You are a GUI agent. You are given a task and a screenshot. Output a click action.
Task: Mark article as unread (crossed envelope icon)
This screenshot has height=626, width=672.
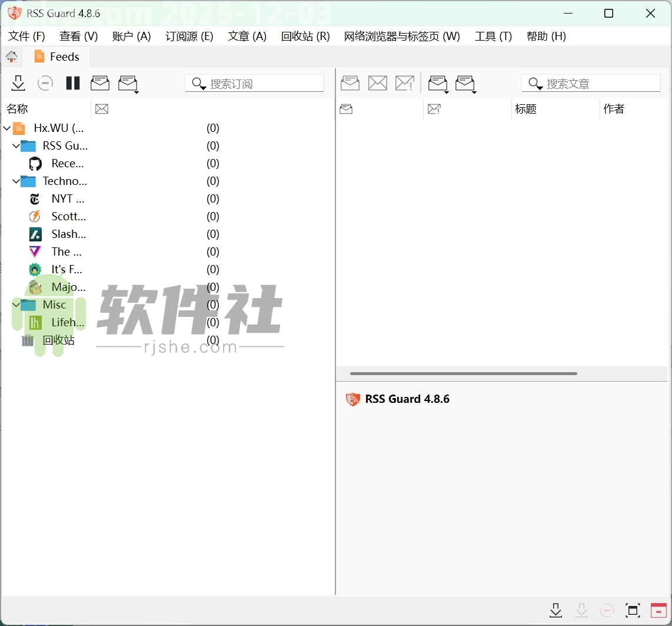(378, 83)
